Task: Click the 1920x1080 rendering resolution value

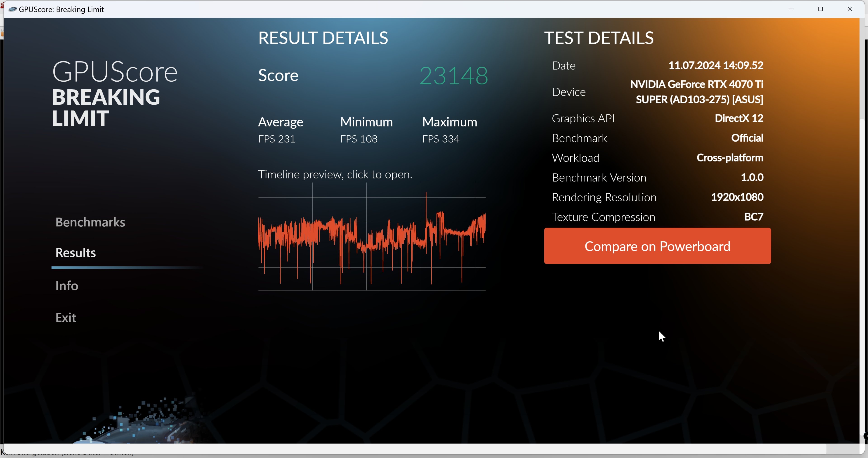Action: click(737, 197)
